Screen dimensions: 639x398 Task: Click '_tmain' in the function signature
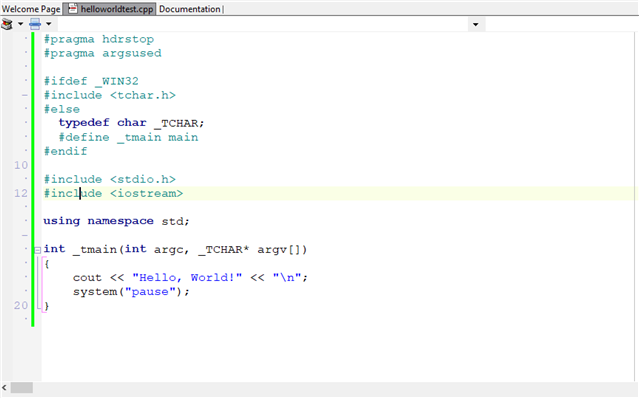pos(95,249)
